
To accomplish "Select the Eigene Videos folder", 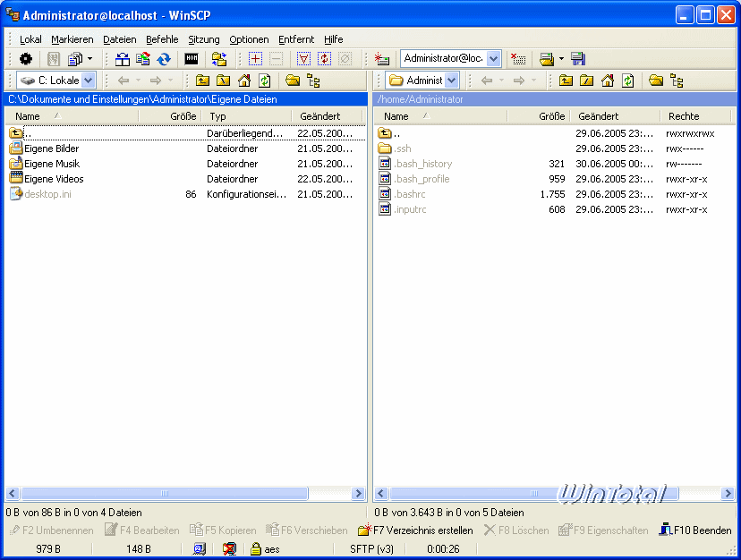I will pos(47,179).
